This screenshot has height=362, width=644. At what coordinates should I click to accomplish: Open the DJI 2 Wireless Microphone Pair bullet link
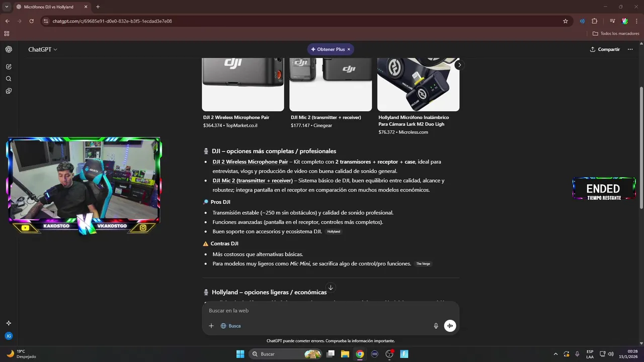pyautogui.click(x=250, y=162)
